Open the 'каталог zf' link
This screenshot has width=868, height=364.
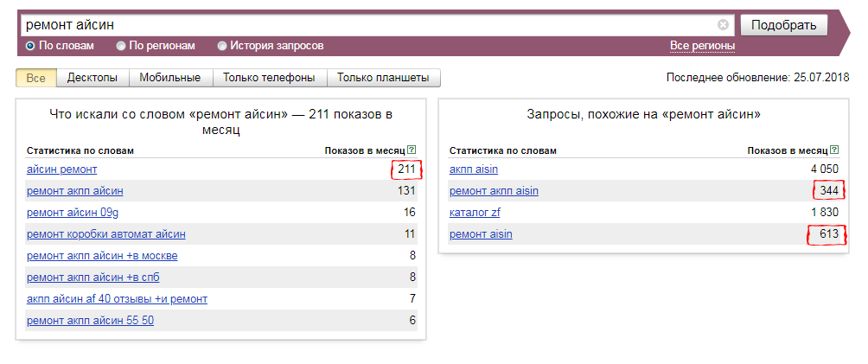pyautogui.click(x=475, y=213)
